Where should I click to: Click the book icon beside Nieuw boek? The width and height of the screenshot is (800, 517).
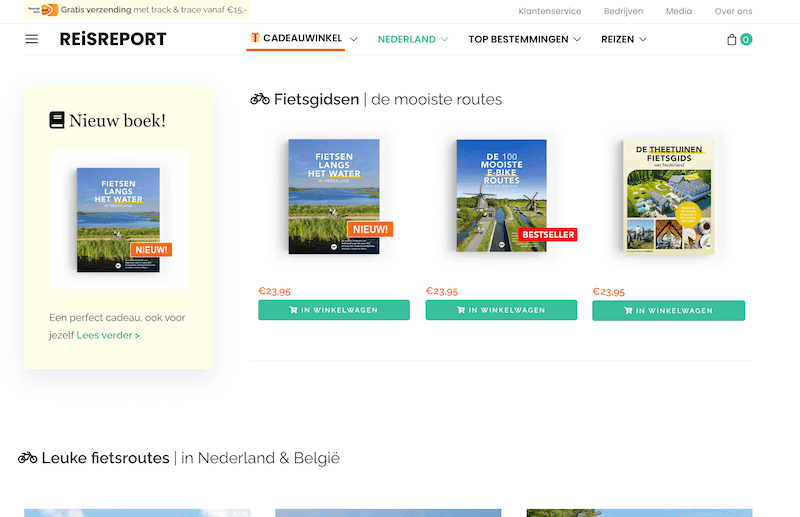pos(57,120)
